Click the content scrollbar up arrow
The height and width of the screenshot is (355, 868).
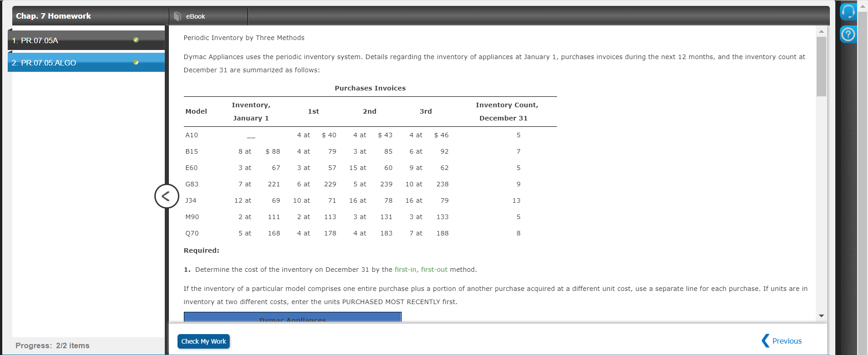point(821,31)
